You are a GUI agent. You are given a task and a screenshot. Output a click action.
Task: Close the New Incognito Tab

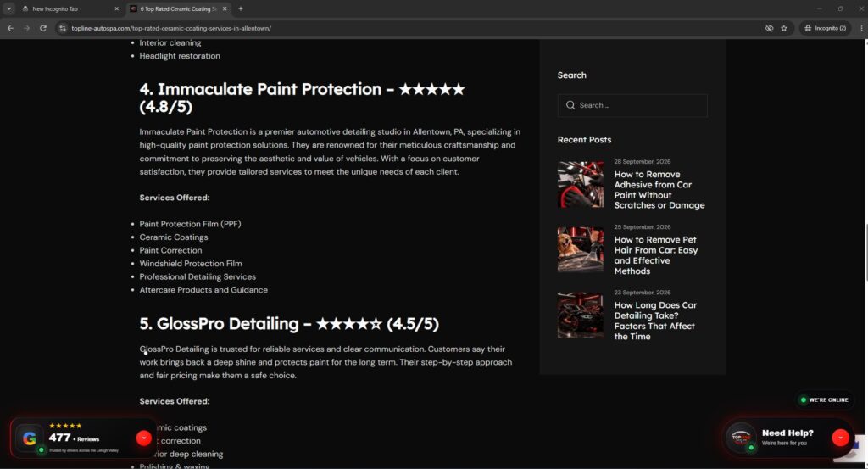click(116, 8)
